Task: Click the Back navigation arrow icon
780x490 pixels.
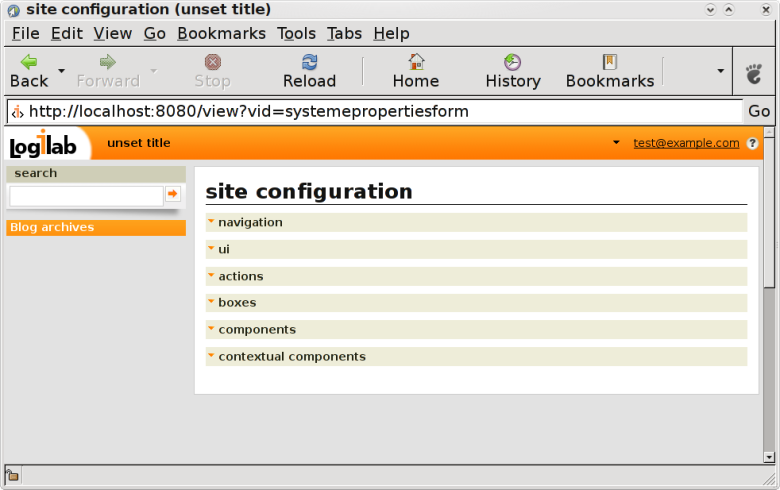Action: point(29,62)
